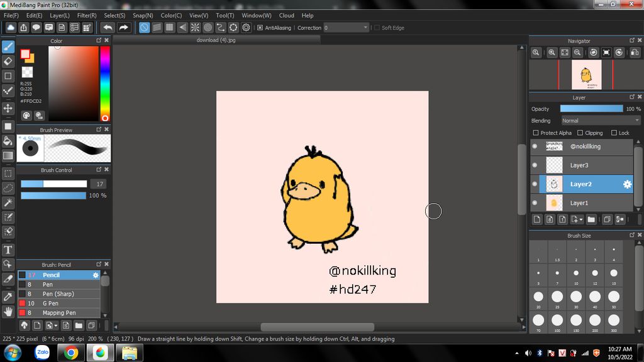Choose the Magic Wand tool
Image resolution: width=644 pixels, height=362 pixels.
(x=8, y=202)
